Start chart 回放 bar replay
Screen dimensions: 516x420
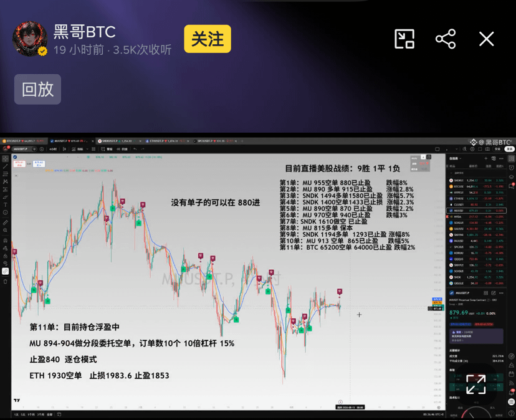[x=122, y=149]
